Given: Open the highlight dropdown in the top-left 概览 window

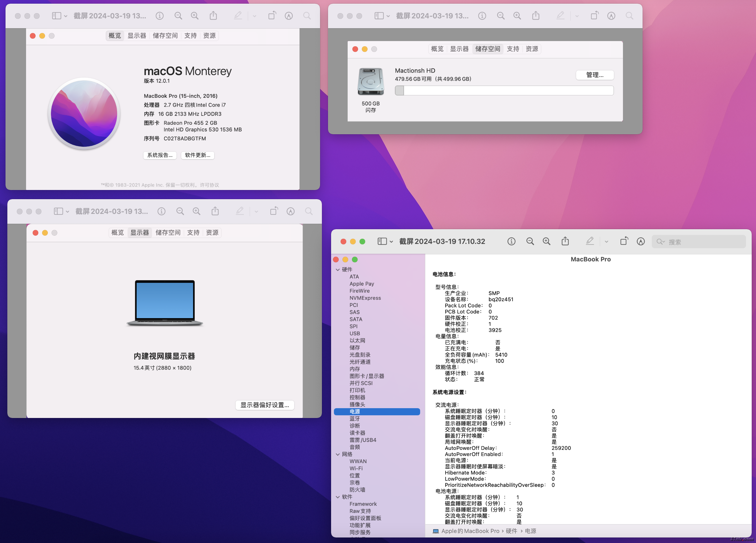Looking at the screenshot, I should pos(254,16).
